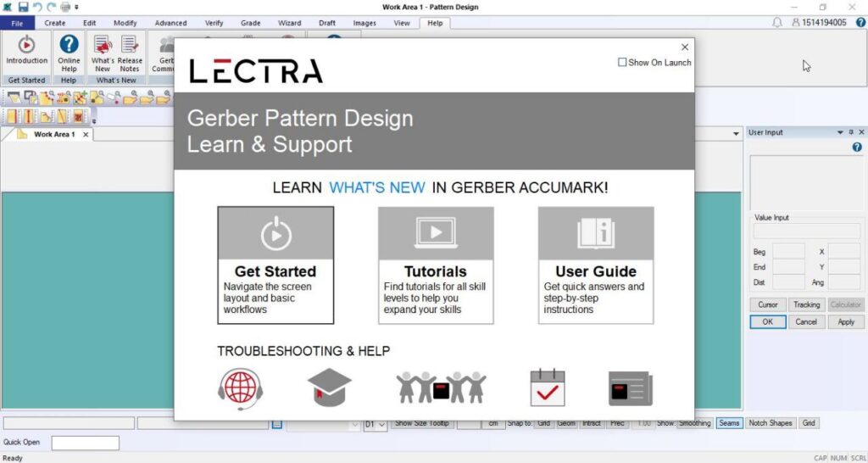Toggle the Seams display button
Viewport: 868px width, 463px height.
pos(728,423)
